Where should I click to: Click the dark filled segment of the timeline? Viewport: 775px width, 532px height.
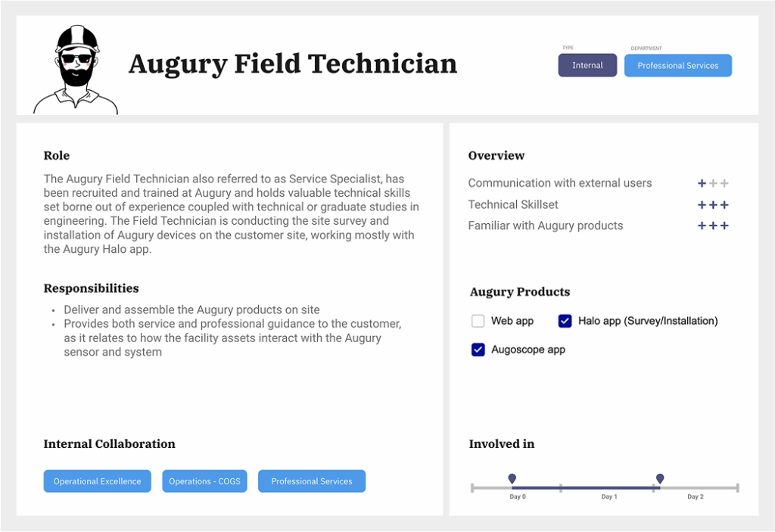(x=586, y=488)
